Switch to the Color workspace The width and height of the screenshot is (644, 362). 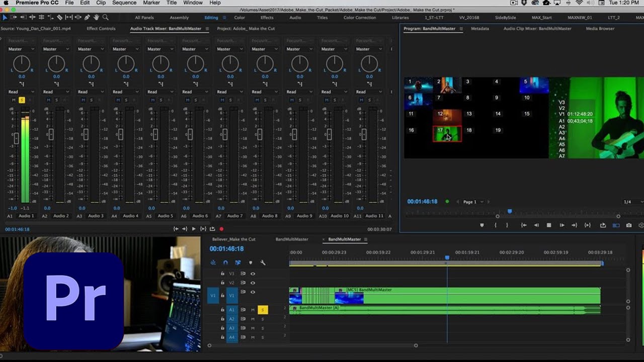tap(239, 18)
